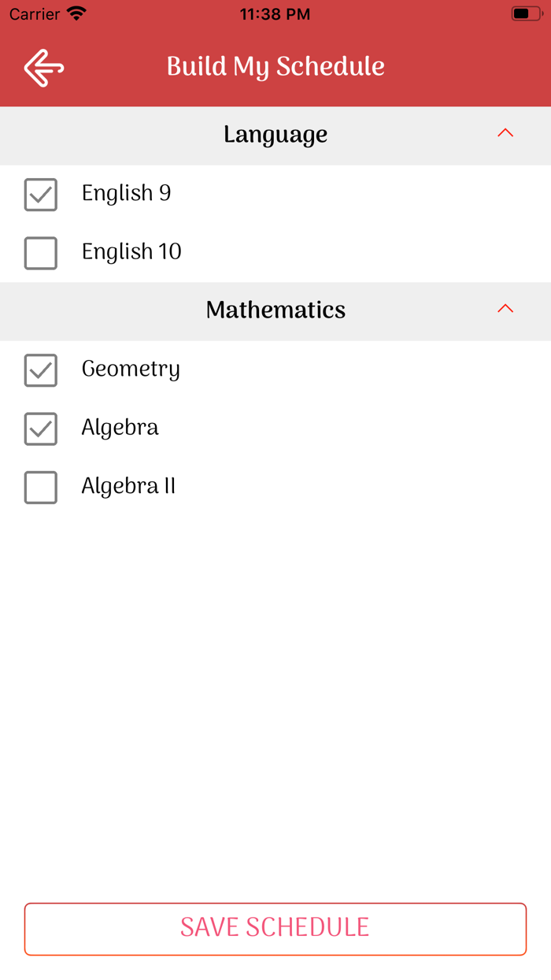Collapse the Mathematics section chevron

pyautogui.click(x=505, y=309)
